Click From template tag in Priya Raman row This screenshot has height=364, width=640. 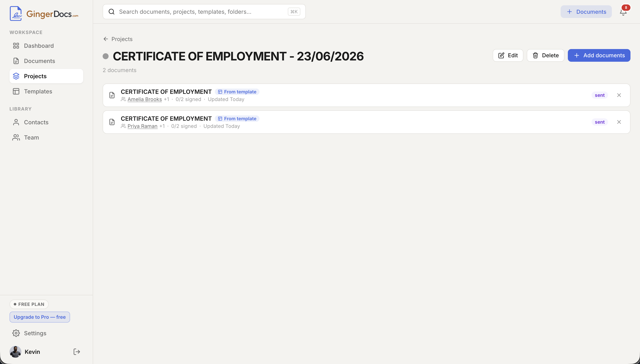[x=237, y=119]
